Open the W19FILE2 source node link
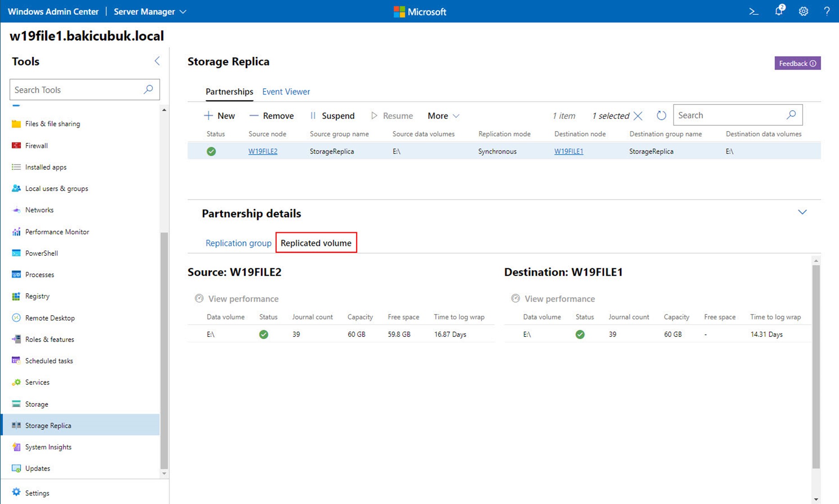This screenshot has height=504, width=839. click(x=263, y=151)
